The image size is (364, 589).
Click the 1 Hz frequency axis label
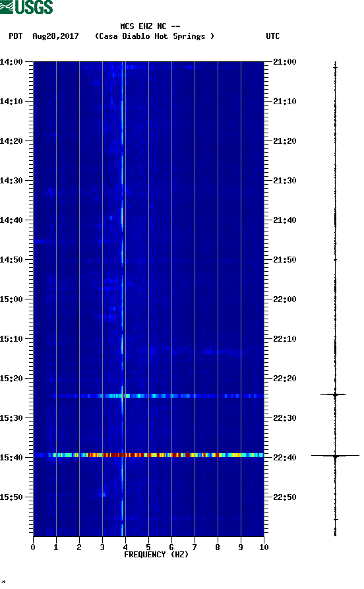click(56, 547)
